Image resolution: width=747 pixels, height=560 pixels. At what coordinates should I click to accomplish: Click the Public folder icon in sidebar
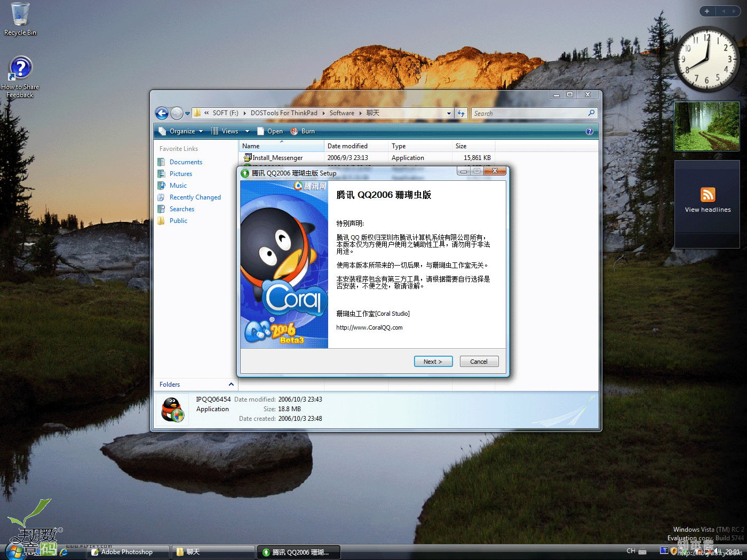pyautogui.click(x=161, y=221)
